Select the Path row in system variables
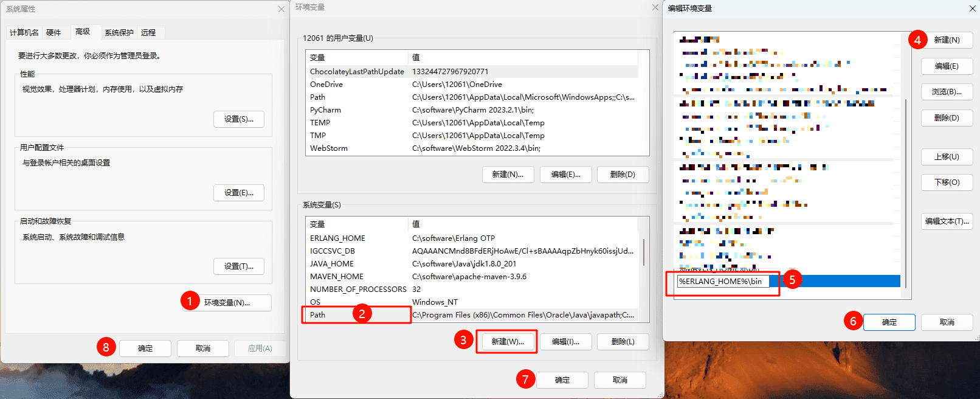The height and width of the screenshot is (399, 980). coord(356,314)
